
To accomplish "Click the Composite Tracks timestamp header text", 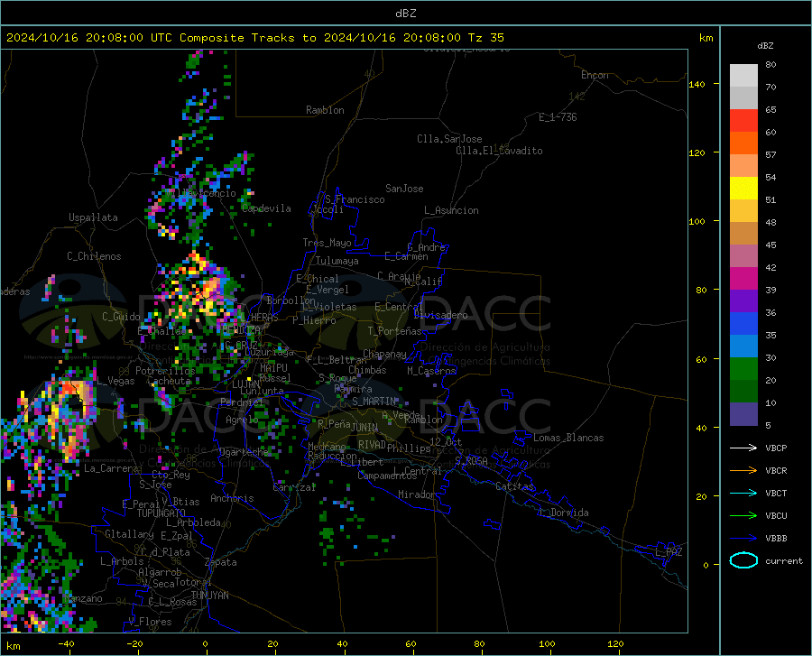I will [x=254, y=38].
